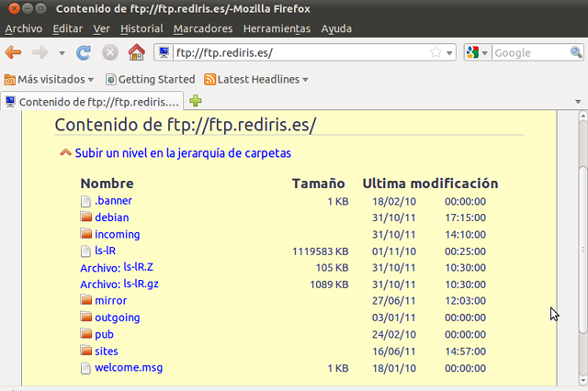Click the scrollbar down arrow
This screenshot has height=391, width=588.
582,380
